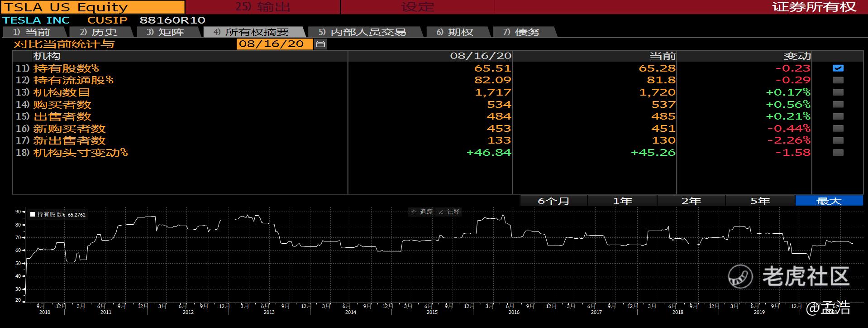Choose the 2年 chart range
The width and height of the screenshot is (868, 328).
click(691, 201)
